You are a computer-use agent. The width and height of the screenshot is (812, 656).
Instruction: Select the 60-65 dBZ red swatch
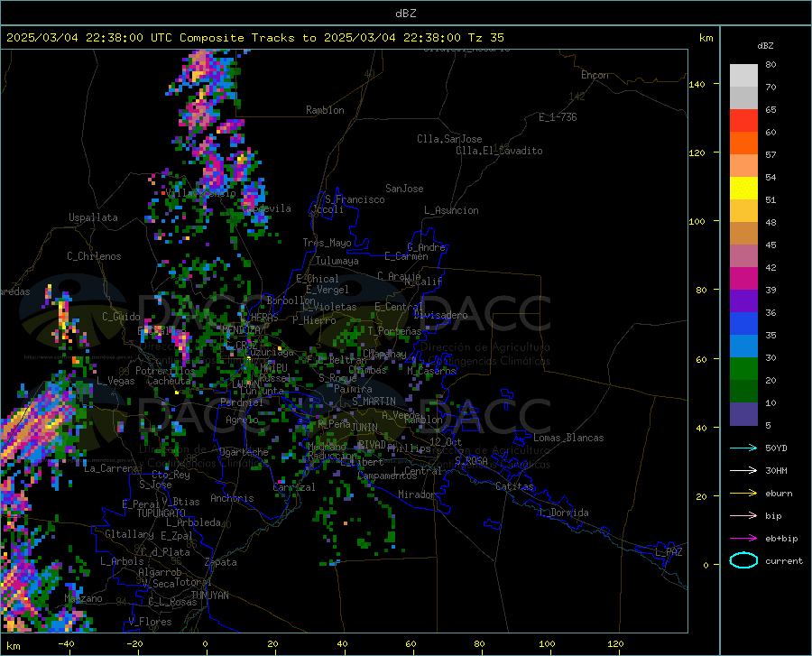743,121
